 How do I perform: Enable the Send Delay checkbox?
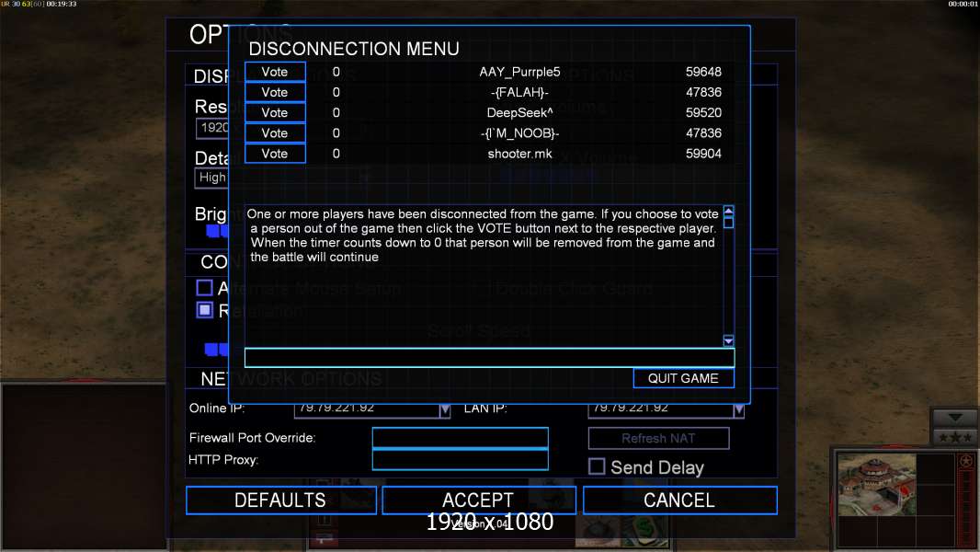[597, 466]
